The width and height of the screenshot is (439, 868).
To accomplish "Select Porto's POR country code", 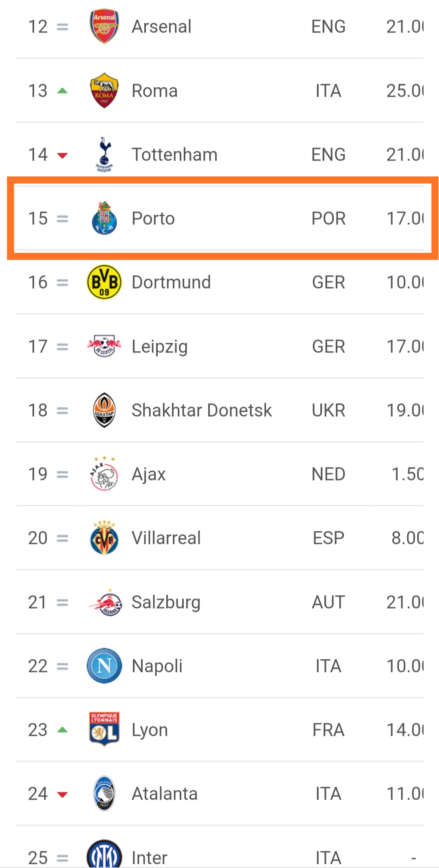I will point(328,218).
